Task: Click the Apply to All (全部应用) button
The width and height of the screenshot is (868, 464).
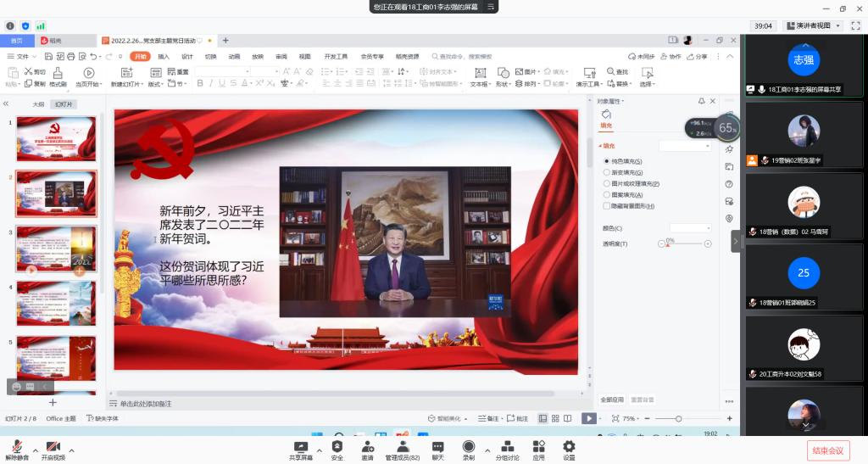Action: [612, 400]
